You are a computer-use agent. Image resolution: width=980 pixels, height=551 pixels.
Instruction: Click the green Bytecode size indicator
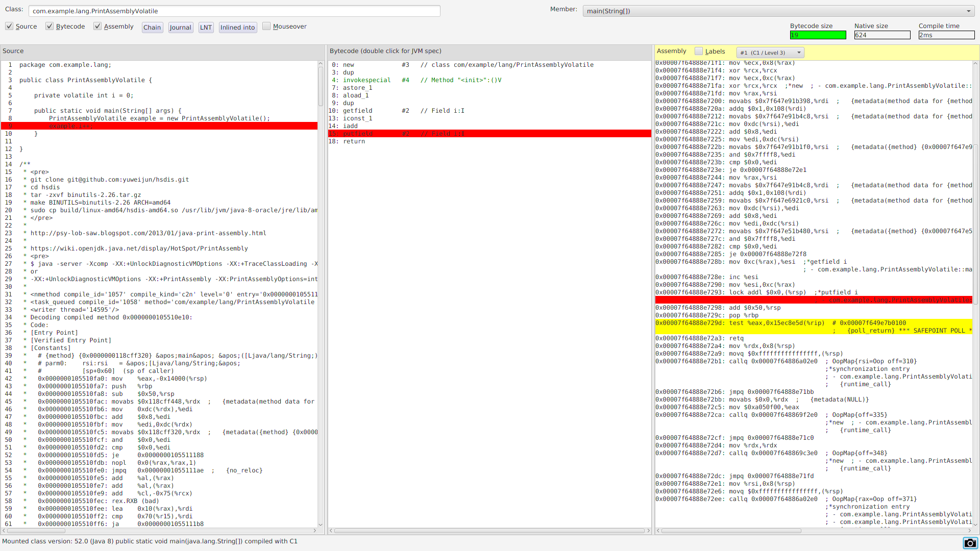[x=818, y=35]
